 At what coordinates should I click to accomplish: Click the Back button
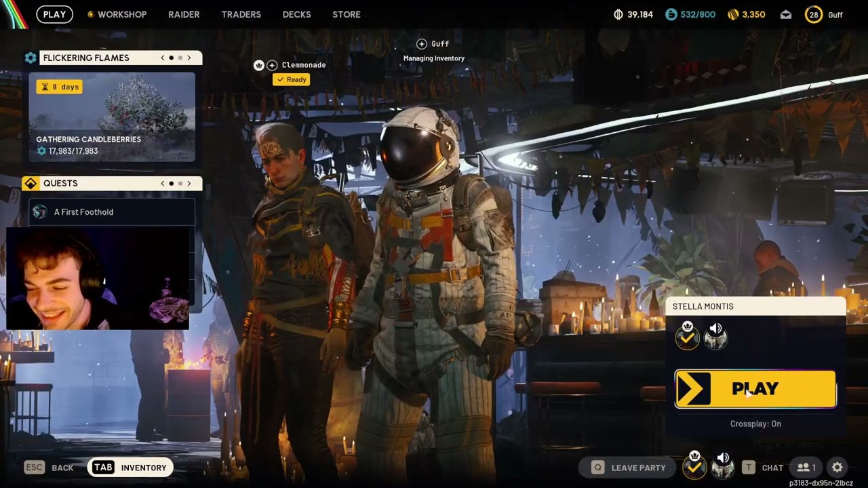pos(49,467)
